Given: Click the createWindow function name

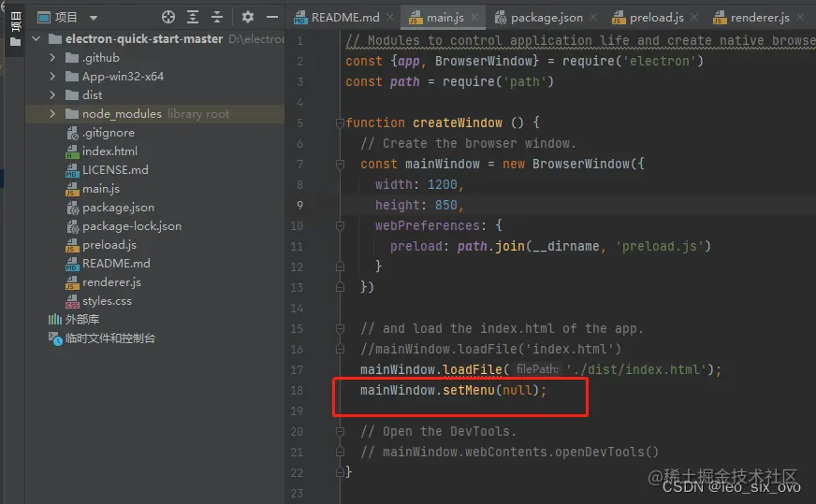Looking at the screenshot, I should (x=458, y=122).
